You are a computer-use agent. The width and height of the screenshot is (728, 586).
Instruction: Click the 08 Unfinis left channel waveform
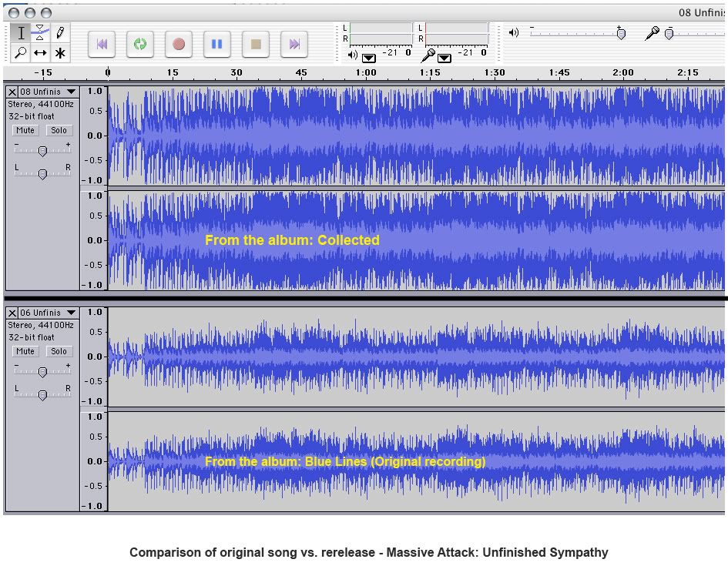416,136
